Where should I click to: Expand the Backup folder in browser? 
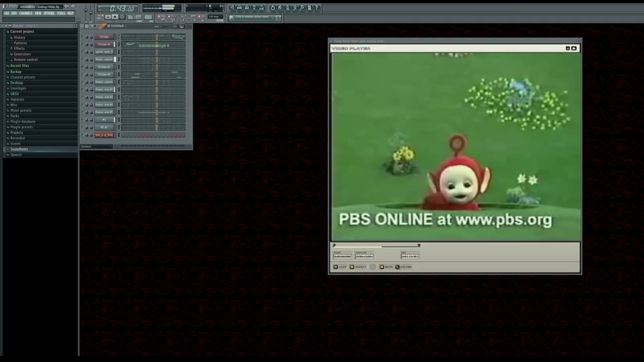coord(41,71)
